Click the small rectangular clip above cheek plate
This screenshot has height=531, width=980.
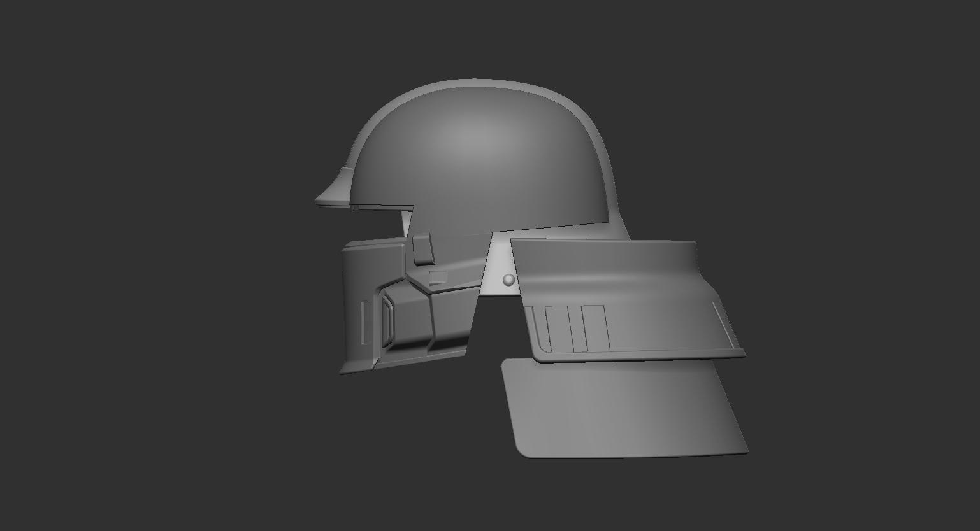pyautogui.click(x=422, y=249)
